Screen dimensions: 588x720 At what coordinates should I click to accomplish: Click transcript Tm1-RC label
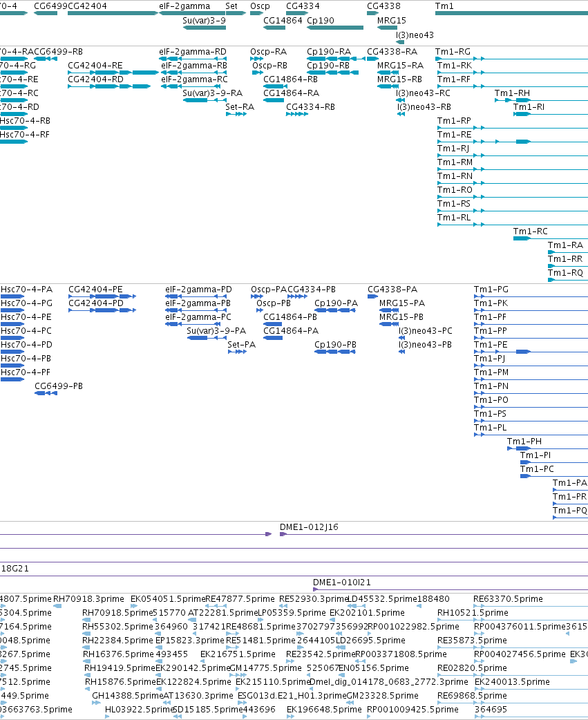pos(530,231)
